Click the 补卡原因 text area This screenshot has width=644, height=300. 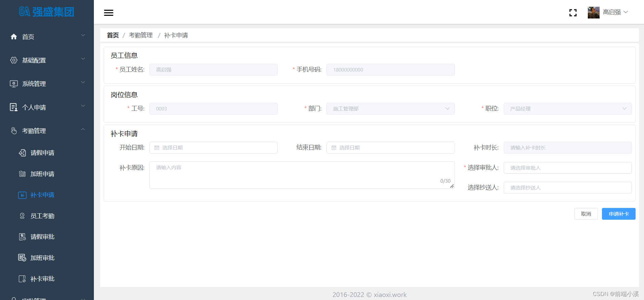pos(302,175)
